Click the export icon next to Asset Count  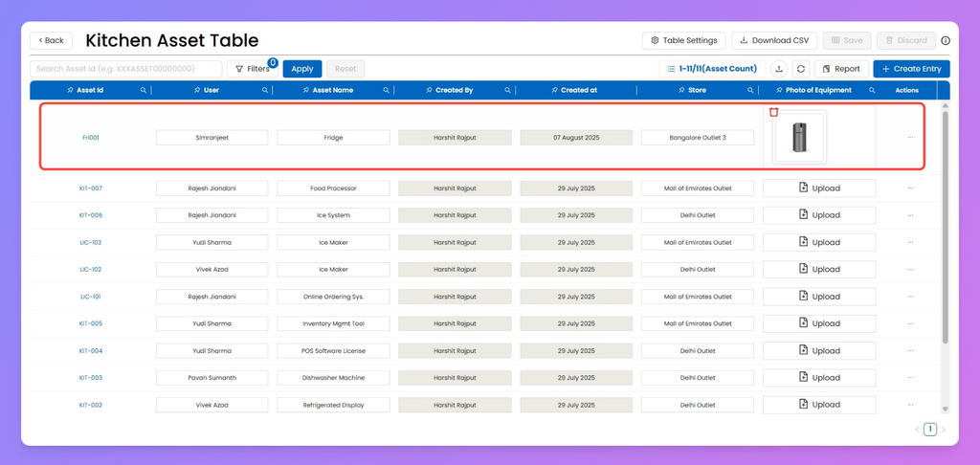tap(778, 69)
